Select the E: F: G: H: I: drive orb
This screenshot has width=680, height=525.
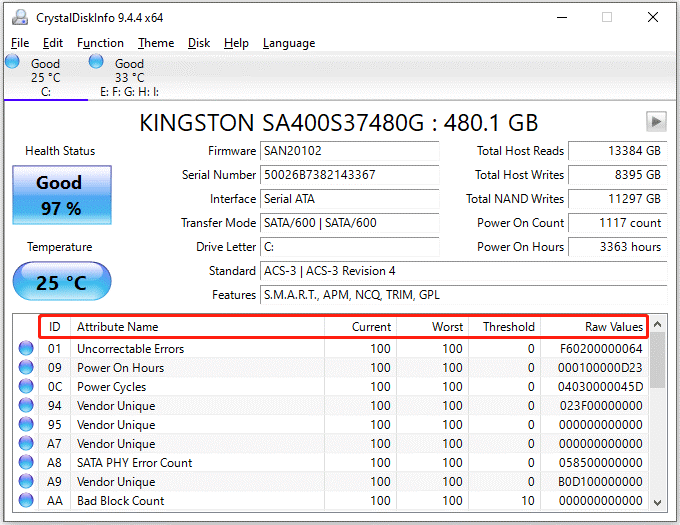(x=96, y=62)
